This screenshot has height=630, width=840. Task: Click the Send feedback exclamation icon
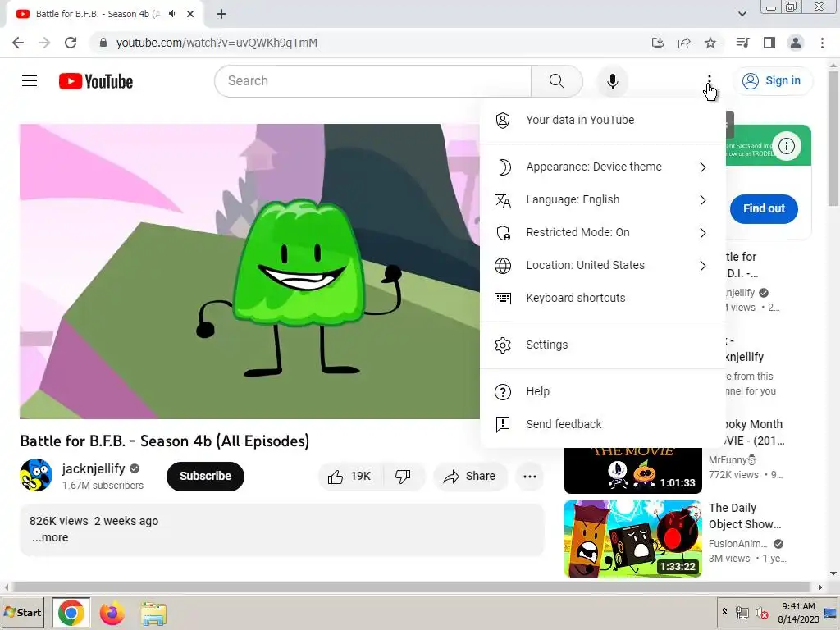click(x=503, y=424)
